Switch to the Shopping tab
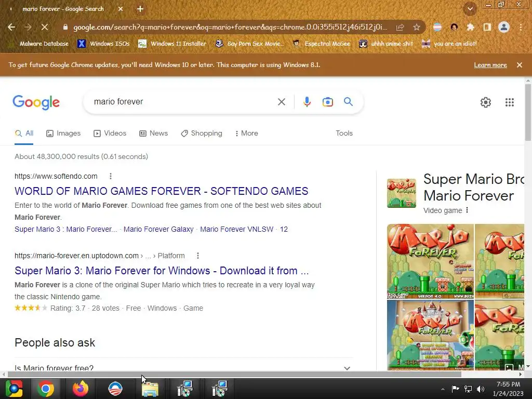Viewport: 532px width, 399px height. coord(202,134)
